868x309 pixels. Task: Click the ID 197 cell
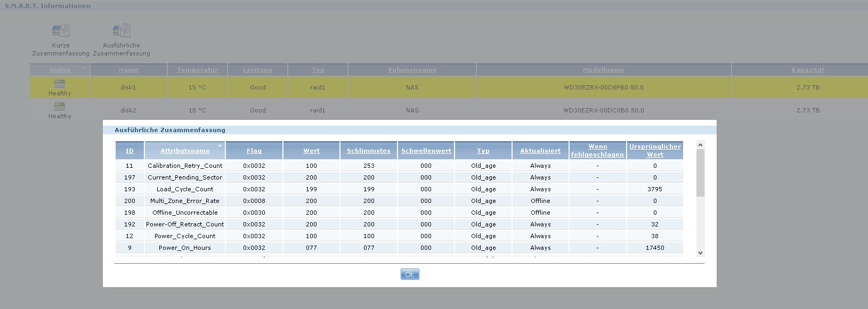point(129,177)
